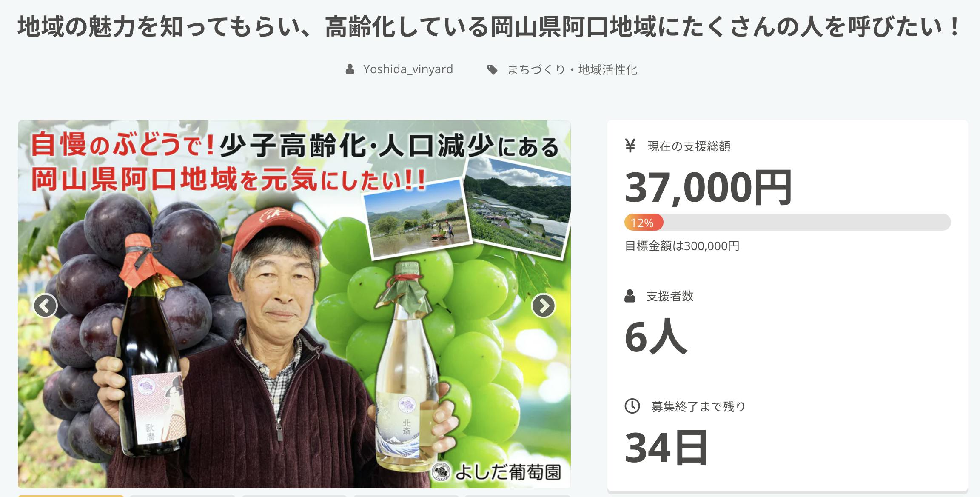
Task: Click the project title heading
Action: coord(490,27)
